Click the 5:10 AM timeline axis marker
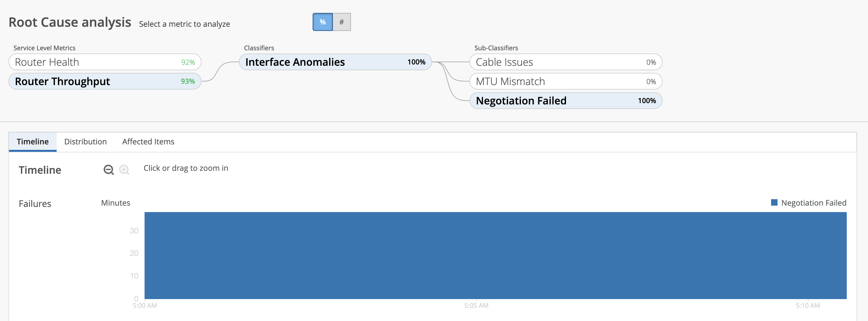The image size is (868, 321). click(808, 306)
